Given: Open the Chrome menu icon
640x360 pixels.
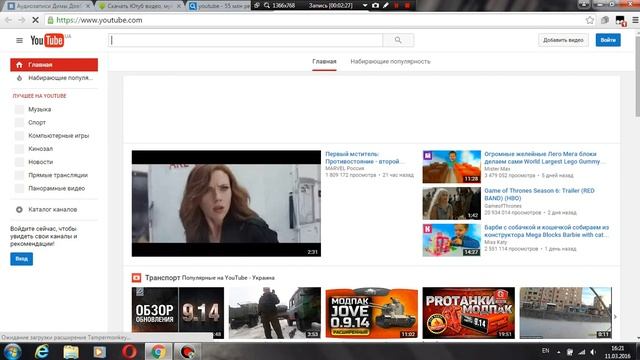Looking at the screenshot, I should click(x=635, y=20).
